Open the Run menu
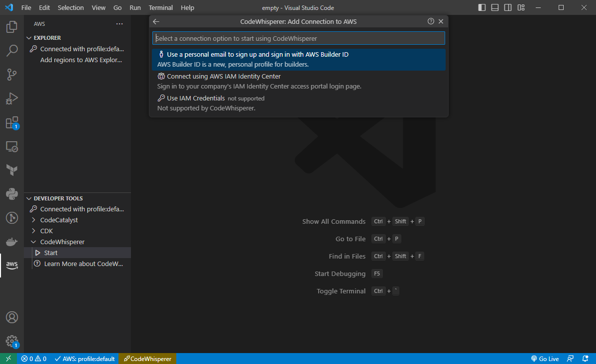The image size is (596, 364). 135,7
